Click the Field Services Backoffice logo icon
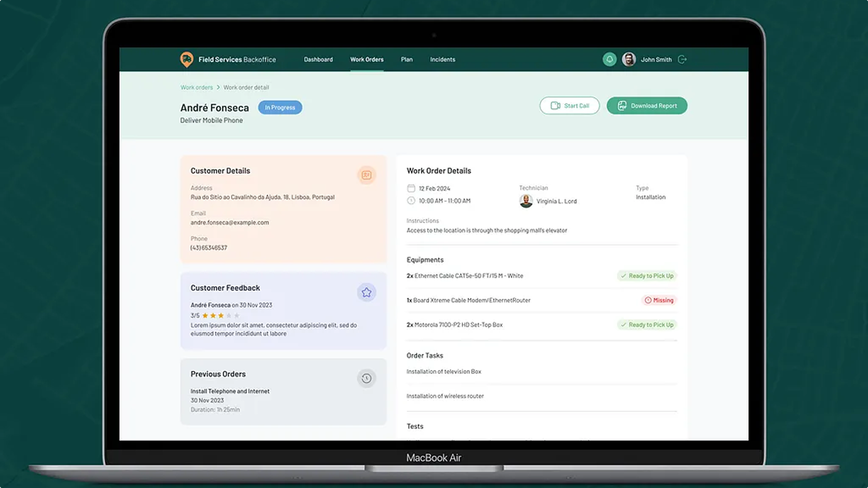 pyautogui.click(x=186, y=59)
